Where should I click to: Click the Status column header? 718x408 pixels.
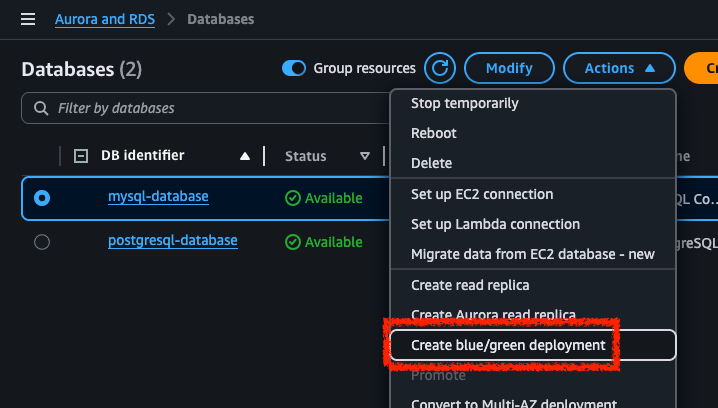[306, 156]
